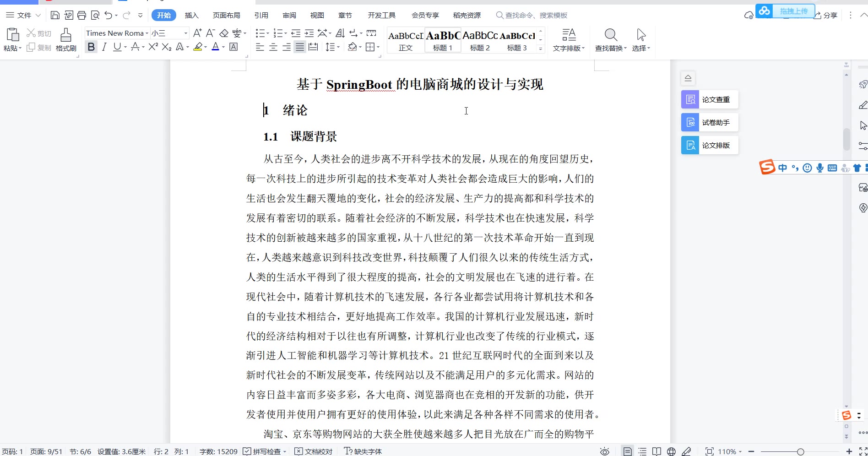The height and width of the screenshot is (456, 868).
Task: Switch to 引用 tab
Action: point(261,15)
